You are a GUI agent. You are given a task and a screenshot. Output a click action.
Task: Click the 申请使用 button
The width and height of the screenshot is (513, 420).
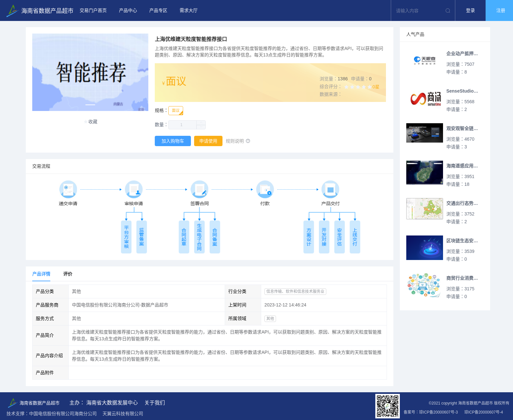coord(208,141)
